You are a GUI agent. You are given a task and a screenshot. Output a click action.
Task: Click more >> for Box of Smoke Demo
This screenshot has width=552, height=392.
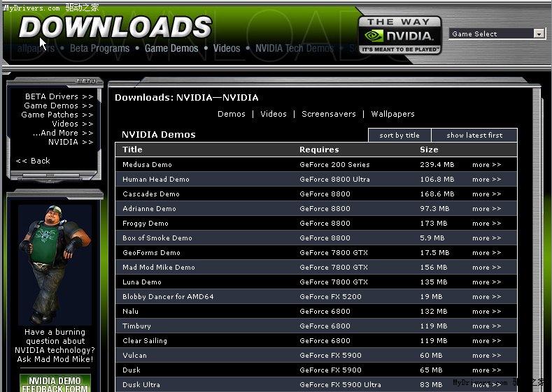click(486, 238)
